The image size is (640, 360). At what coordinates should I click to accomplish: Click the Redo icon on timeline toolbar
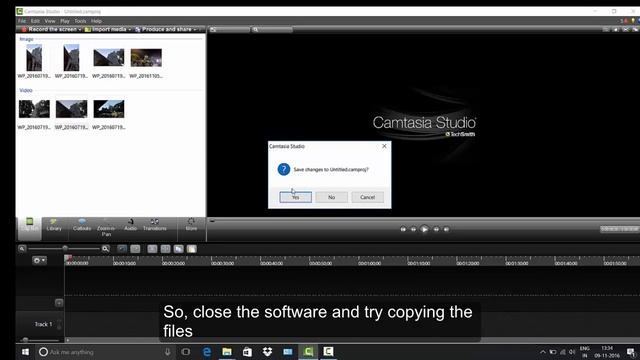pos(136,249)
